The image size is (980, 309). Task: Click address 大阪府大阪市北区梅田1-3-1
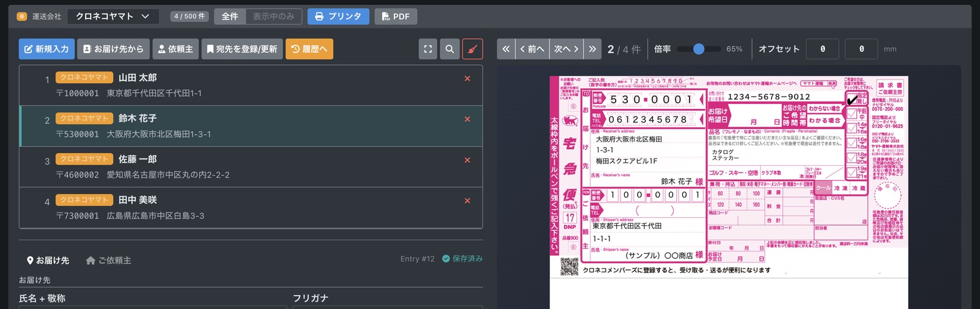pos(159,134)
